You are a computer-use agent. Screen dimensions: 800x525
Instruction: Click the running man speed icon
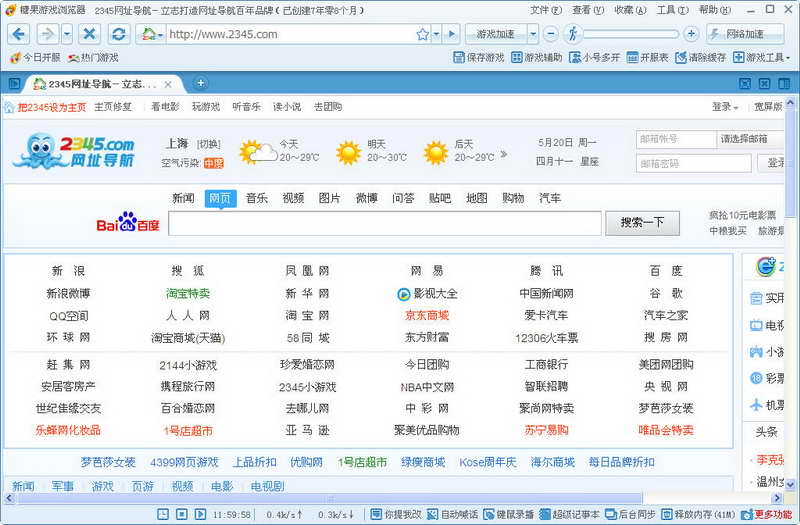pyautogui.click(x=573, y=34)
